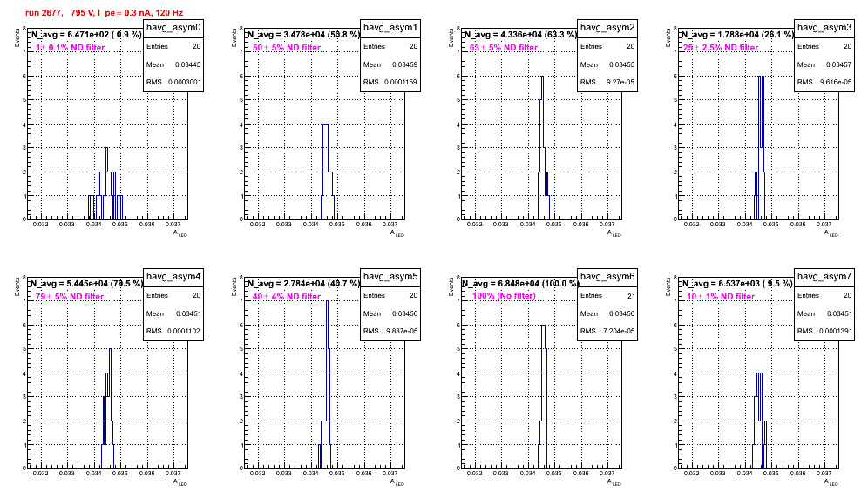Click the Events y-axis label of havg_asym7 plot

tap(668, 286)
